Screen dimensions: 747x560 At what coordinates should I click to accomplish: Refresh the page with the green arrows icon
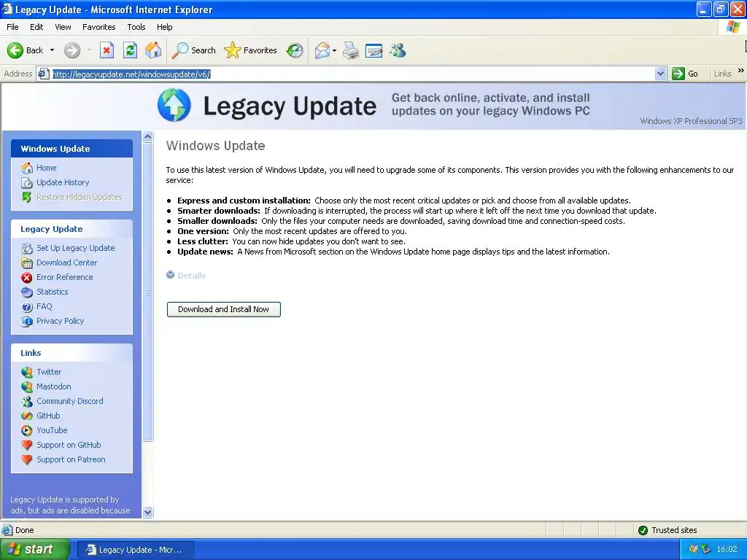pyautogui.click(x=130, y=50)
